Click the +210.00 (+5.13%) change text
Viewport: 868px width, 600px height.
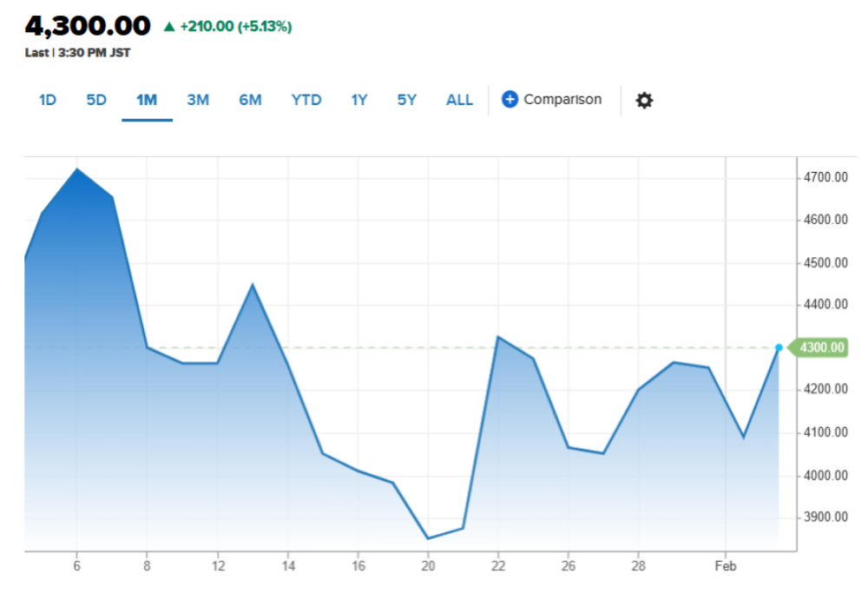[x=235, y=26]
